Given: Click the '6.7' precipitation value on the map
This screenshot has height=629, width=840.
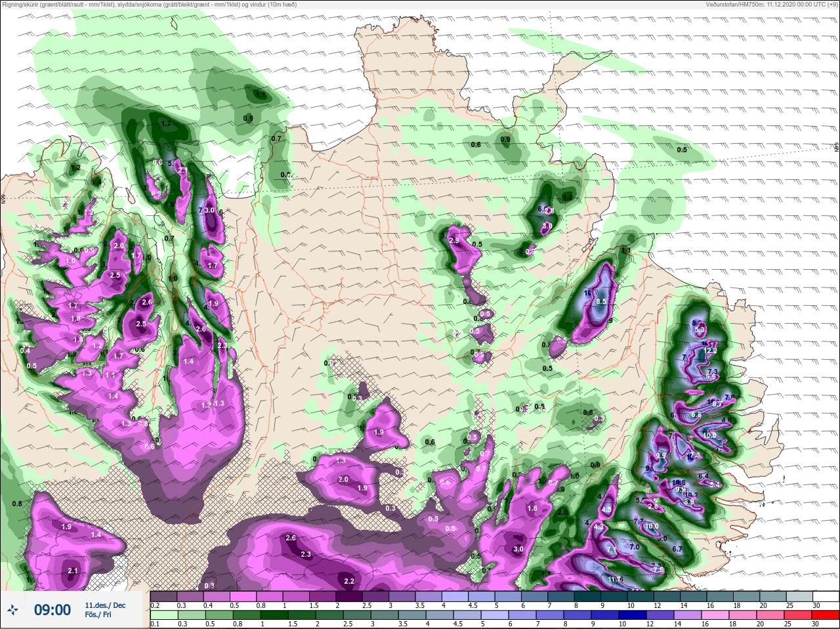Looking at the screenshot, I should pos(678,549).
